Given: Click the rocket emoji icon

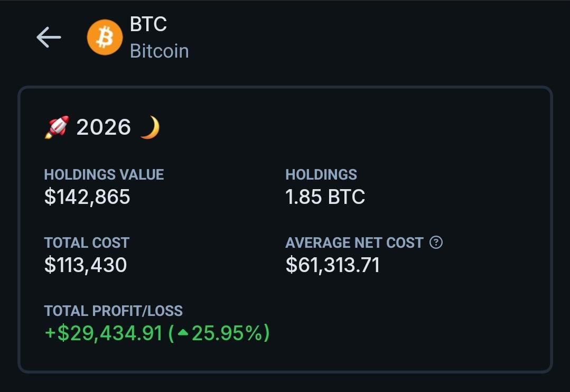Looking at the screenshot, I should (x=57, y=127).
